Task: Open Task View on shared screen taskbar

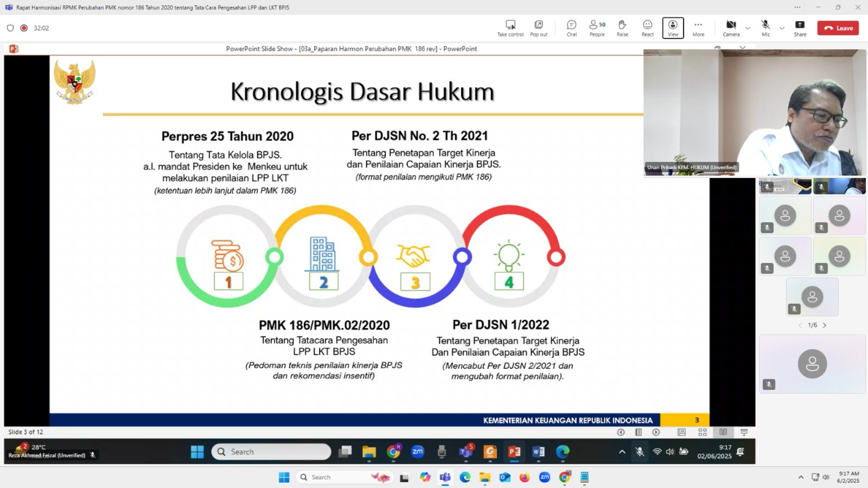Action: 345,452
